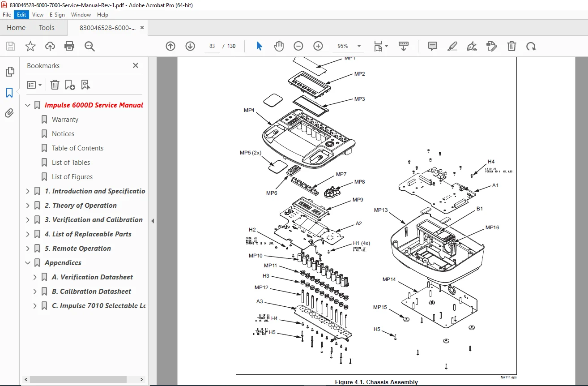Activate the selection arrow tool

tap(259, 46)
